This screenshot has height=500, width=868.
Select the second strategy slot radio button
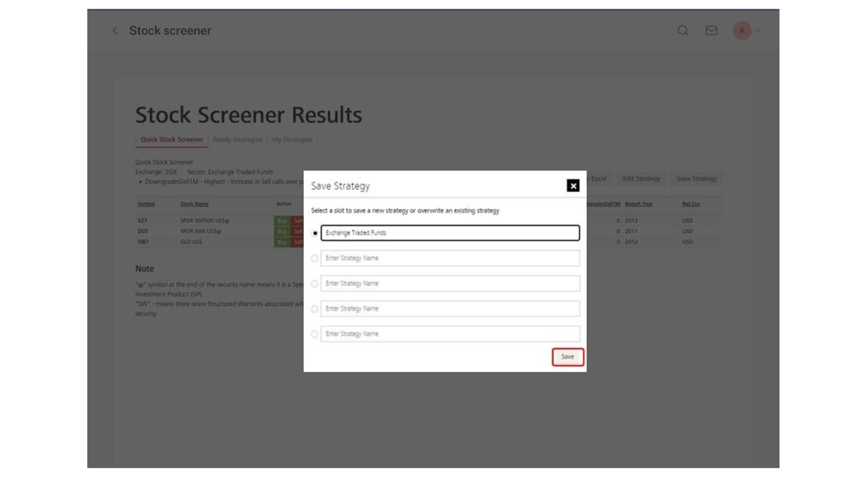coord(315,258)
